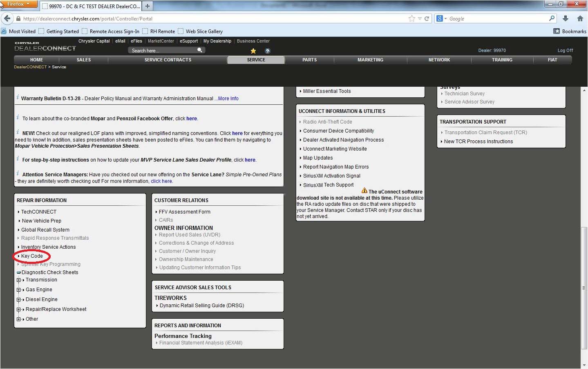Click the bookmark star in address bar
This screenshot has width=588, height=369.
pos(411,18)
